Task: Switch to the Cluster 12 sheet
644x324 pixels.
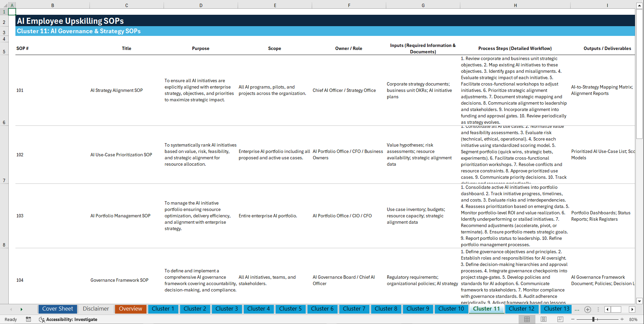Action: coord(522,309)
